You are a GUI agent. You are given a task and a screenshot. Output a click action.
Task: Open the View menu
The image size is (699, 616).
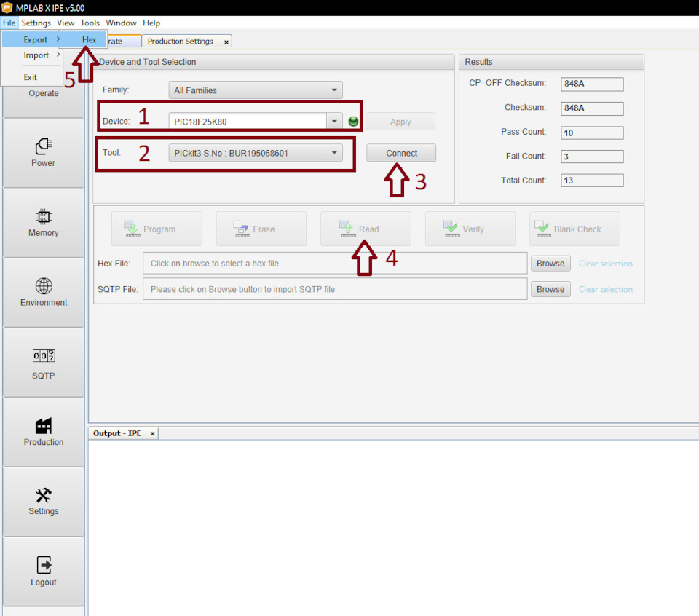tap(66, 23)
